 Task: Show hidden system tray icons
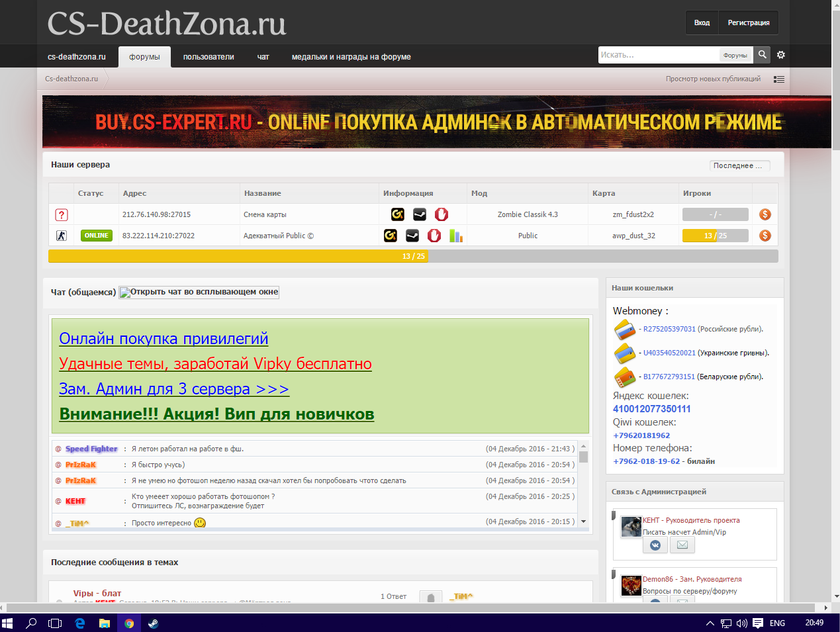(x=710, y=623)
